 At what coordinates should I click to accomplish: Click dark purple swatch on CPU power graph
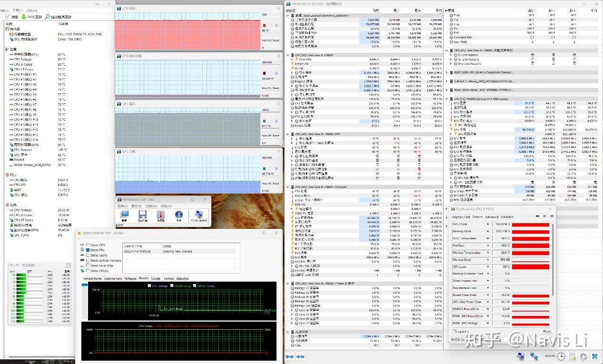265,73
